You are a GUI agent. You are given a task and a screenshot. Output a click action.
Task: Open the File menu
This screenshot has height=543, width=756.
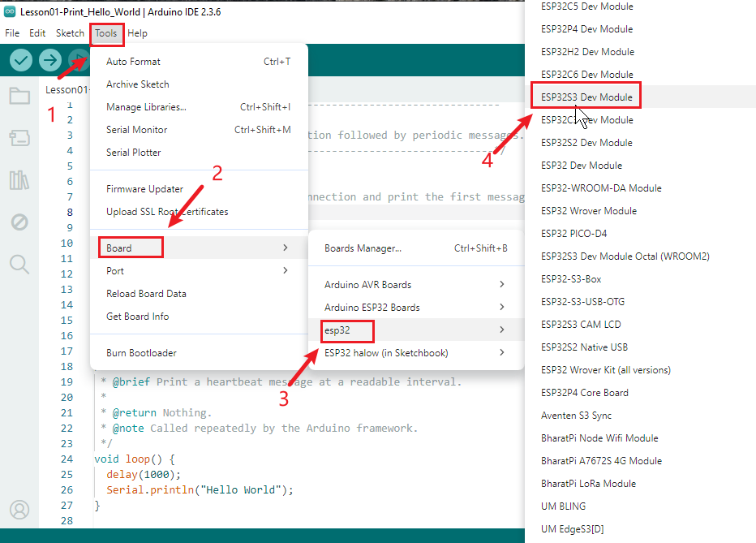12,32
